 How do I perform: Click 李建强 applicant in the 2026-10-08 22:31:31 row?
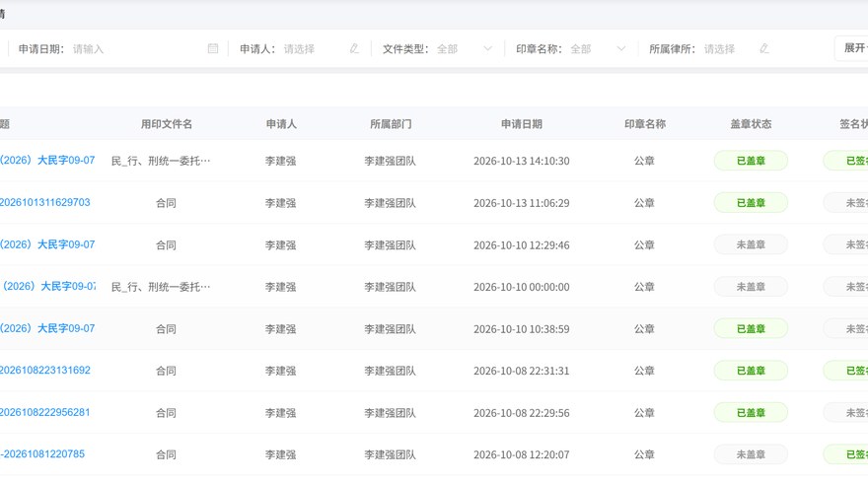click(x=281, y=371)
